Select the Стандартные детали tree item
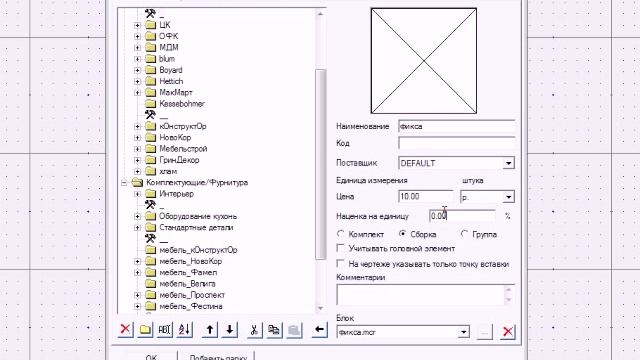Image resolution: width=640 pixels, height=360 pixels. pos(196,227)
